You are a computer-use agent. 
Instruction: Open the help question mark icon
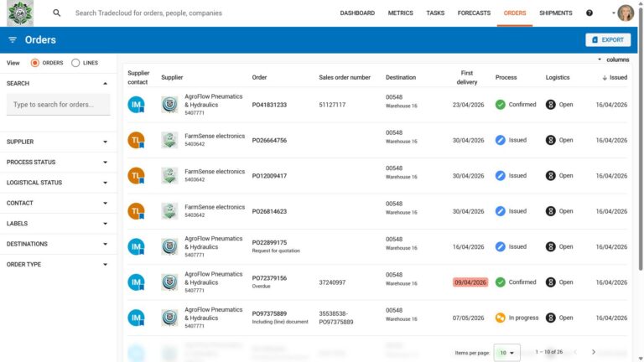click(x=589, y=13)
